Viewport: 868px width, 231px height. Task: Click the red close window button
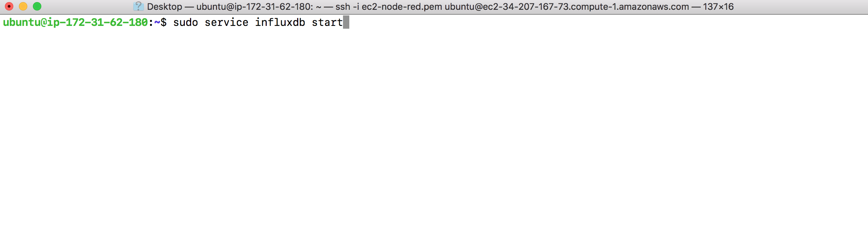[9, 6]
